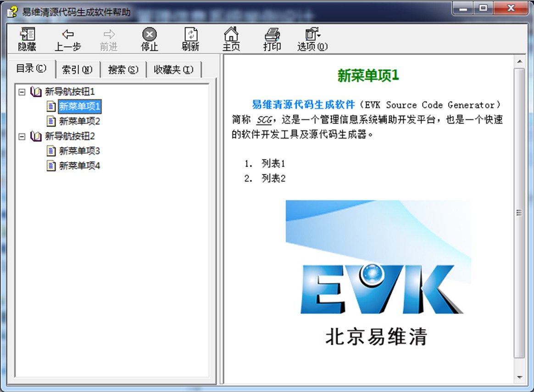
Task: Click the vertical scrollbar thumb
Action: (519, 213)
